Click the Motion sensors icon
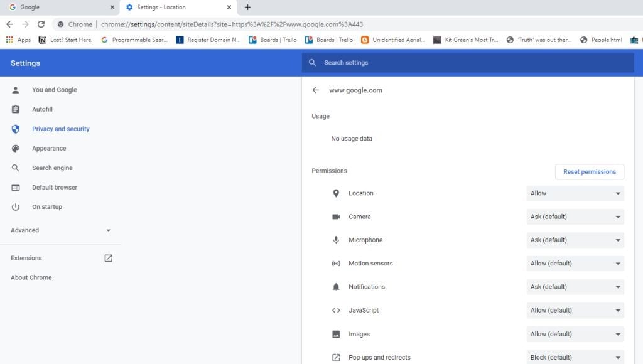 [x=336, y=263]
